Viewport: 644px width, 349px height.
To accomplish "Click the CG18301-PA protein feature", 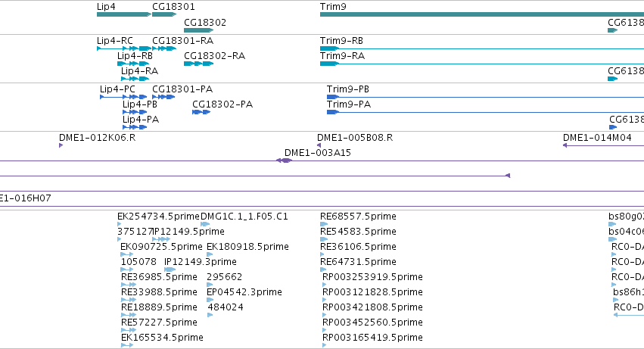I will [x=163, y=97].
